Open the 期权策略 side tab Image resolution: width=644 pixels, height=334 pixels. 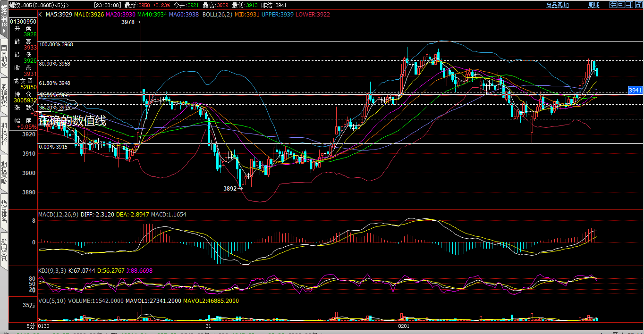[x=4, y=173]
